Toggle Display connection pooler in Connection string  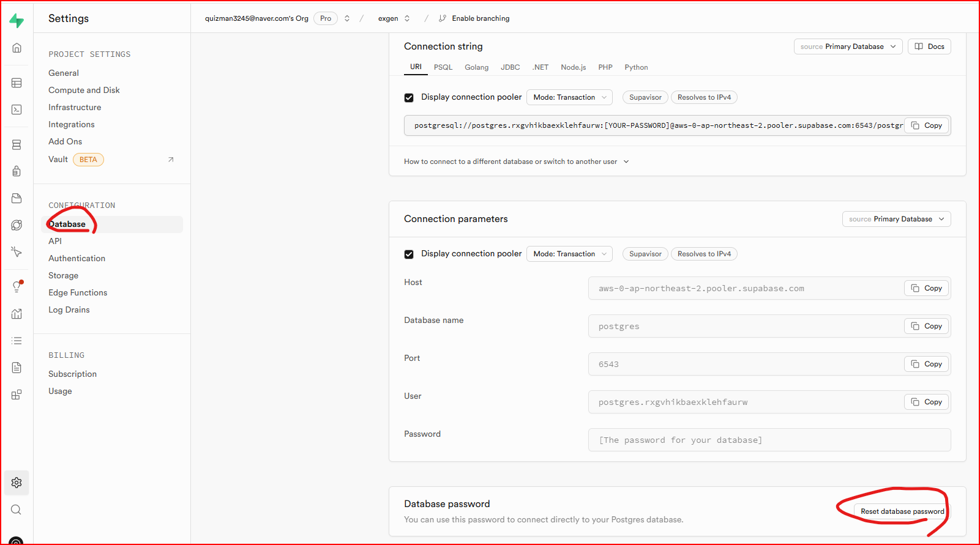409,97
